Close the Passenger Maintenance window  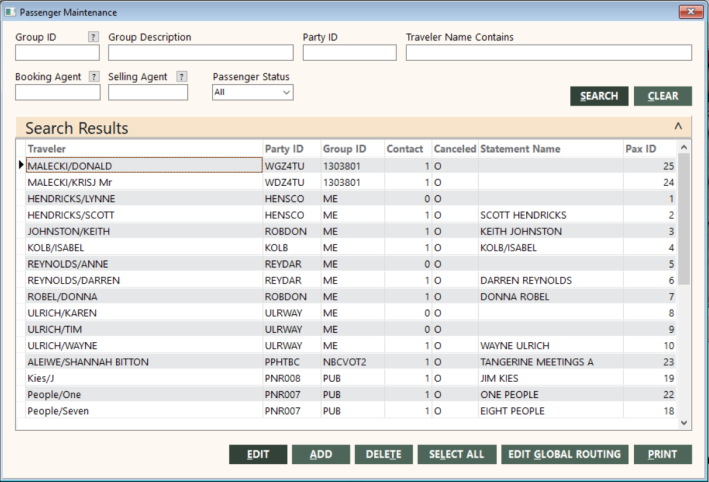click(x=691, y=12)
